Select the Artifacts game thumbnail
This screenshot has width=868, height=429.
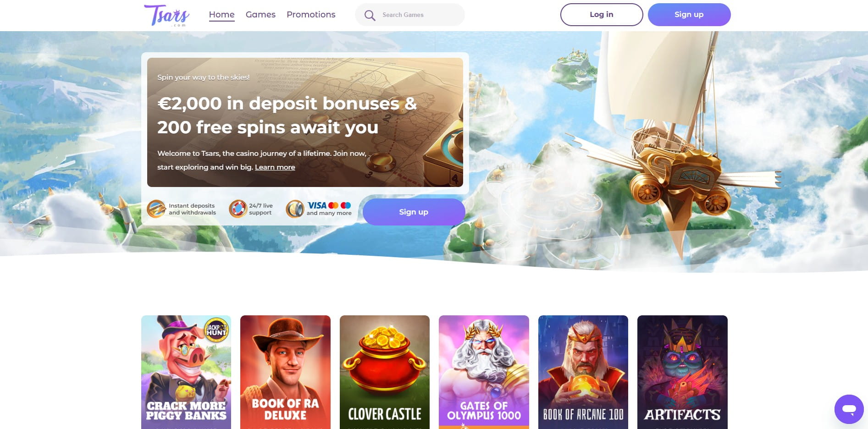click(682, 372)
